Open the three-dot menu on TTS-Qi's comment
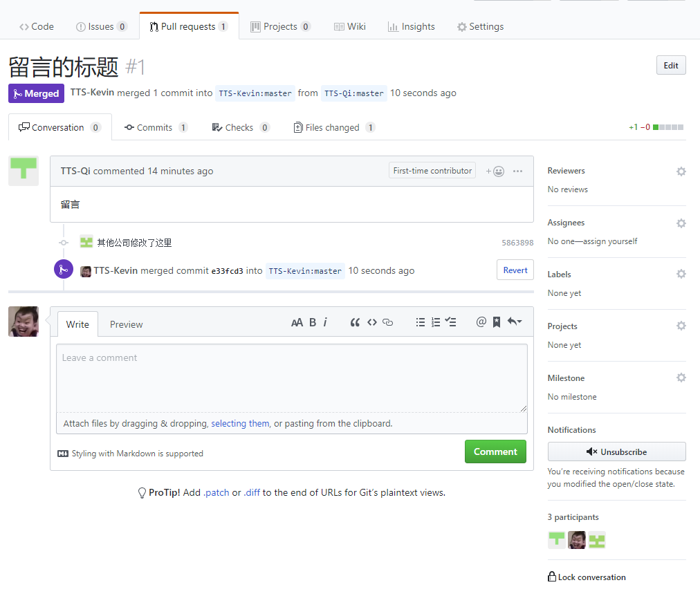Screen dimensions: 700x605 click(517, 171)
